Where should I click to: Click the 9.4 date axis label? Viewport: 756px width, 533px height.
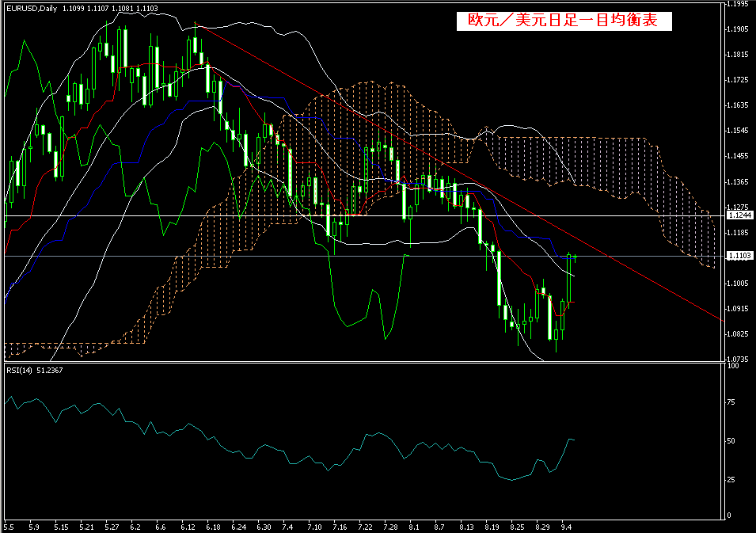[567, 527]
